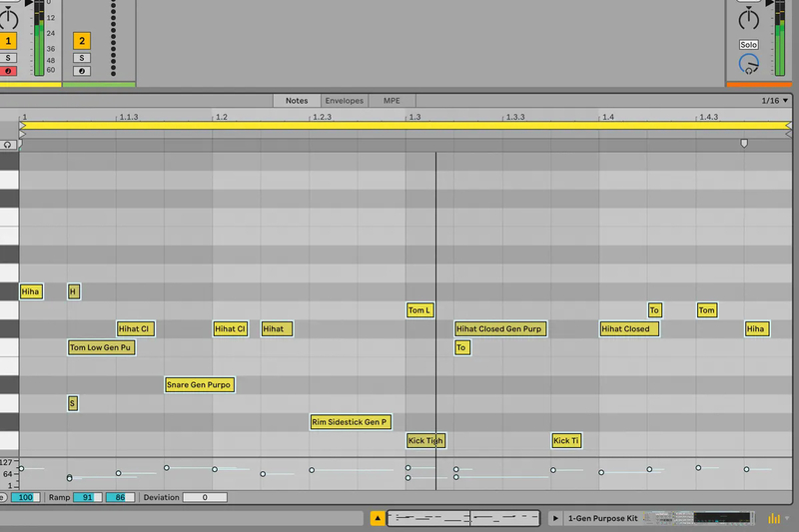799x532 pixels.
Task: Select the Kick Ti note
Action: tap(566, 441)
